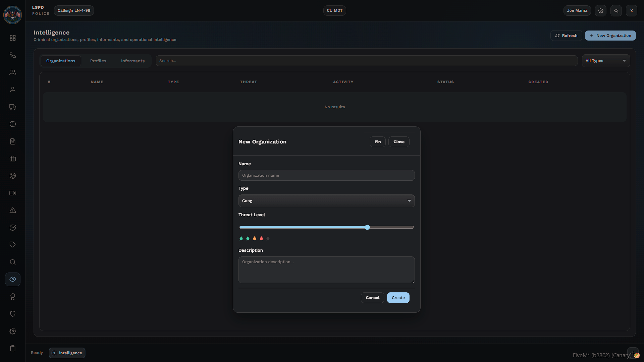
Task: Toggle Pin on New Organization dialog
Action: (377, 142)
